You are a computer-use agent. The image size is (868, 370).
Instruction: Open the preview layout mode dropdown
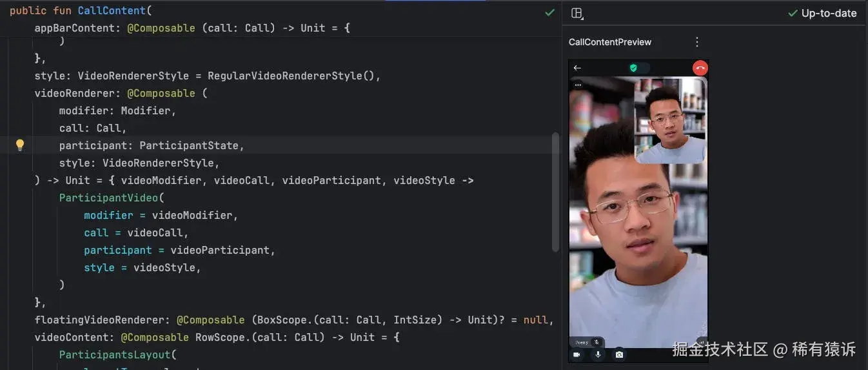pyautogui.click(x=578, y=14)
